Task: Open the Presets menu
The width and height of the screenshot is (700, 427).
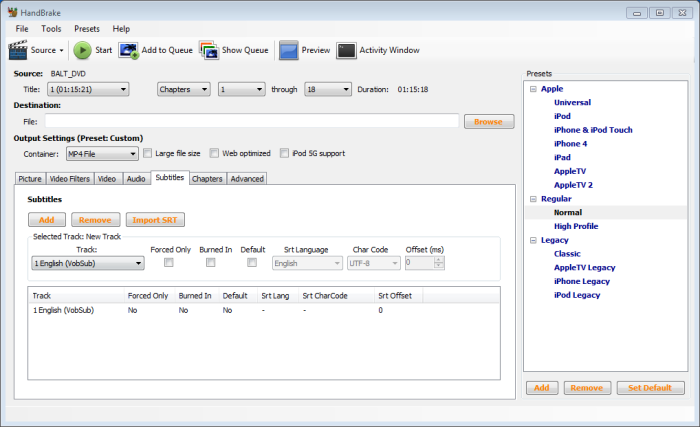Action: pos(87,29)
